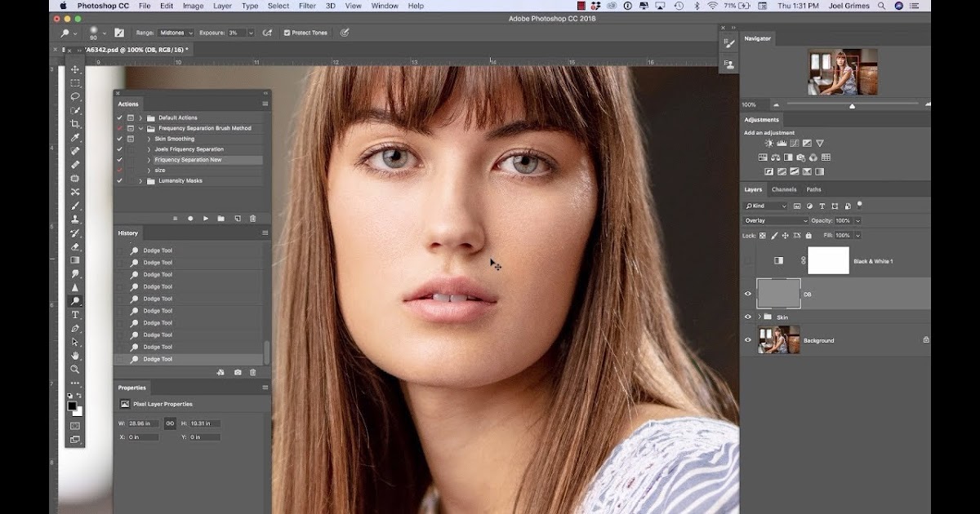Click the Black & White 1 layer mask
This screenshot has height=514, width=980.
tap(828, 261)
